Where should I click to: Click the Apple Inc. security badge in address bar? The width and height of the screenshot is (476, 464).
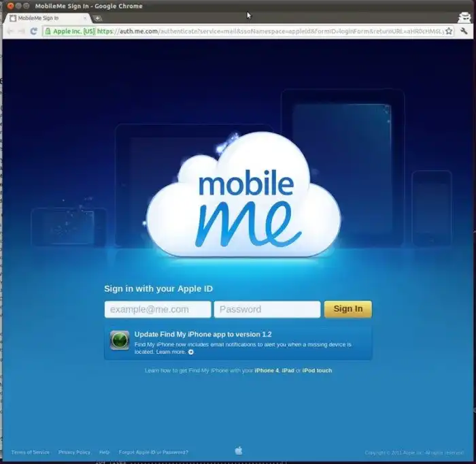69,31
